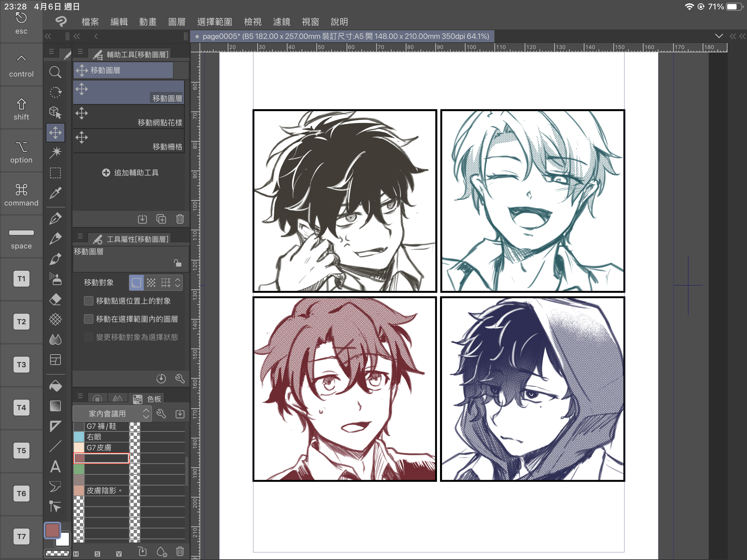
Task: Toggle the lock icon in tool property
Action: coord(178,263)
